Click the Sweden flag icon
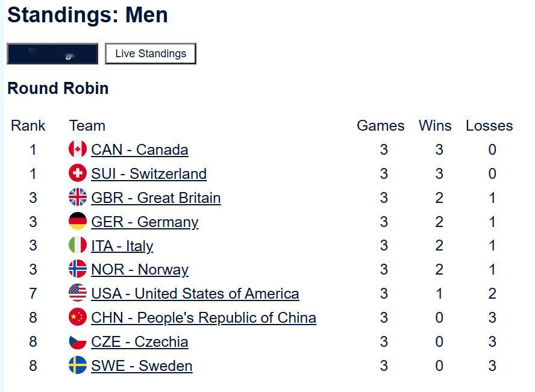Screen dimensions: 535x392 [78, 366]
